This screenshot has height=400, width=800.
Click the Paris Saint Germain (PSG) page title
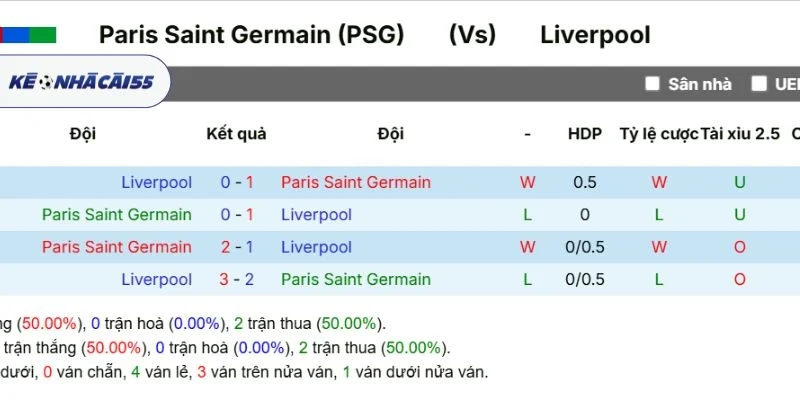(x=252, y=35)
